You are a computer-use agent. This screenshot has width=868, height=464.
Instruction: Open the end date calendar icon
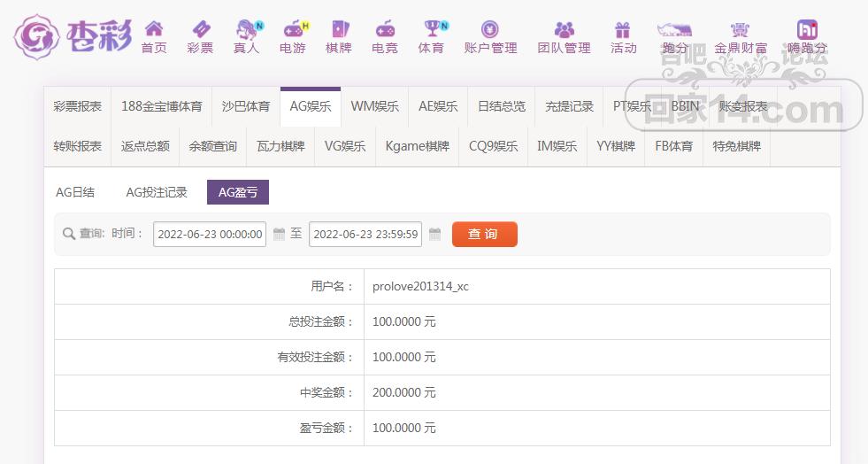click(435, 235)
